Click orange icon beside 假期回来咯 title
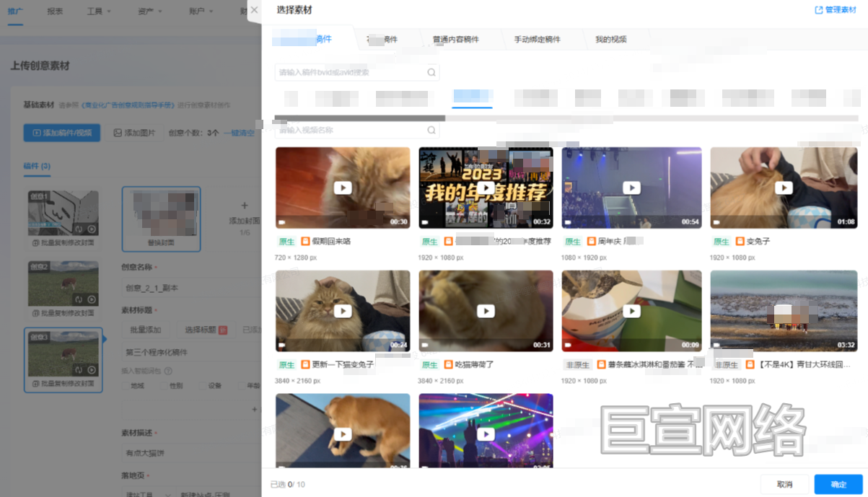Viewport: 868px width, 497px height. pyautogui.click(x=305, y=242)
